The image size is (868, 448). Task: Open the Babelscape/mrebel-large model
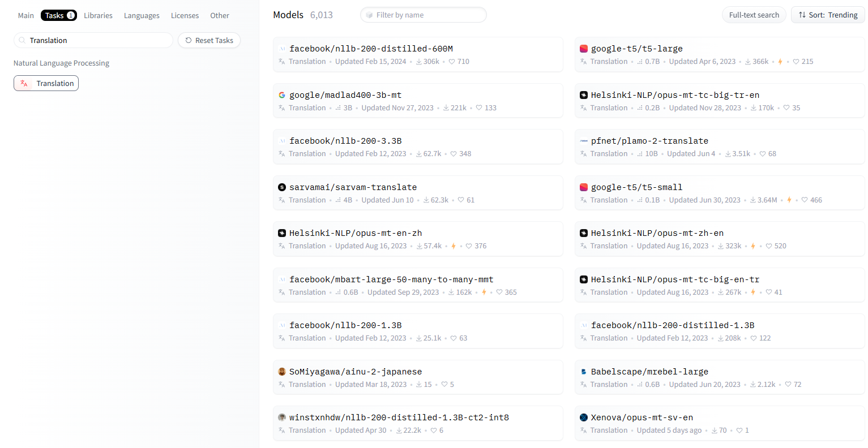[720, 377]
